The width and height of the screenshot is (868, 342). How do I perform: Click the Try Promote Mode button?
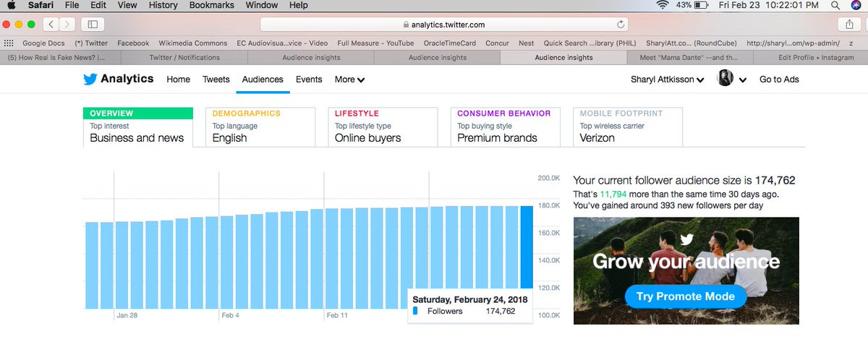coord(686,296)
